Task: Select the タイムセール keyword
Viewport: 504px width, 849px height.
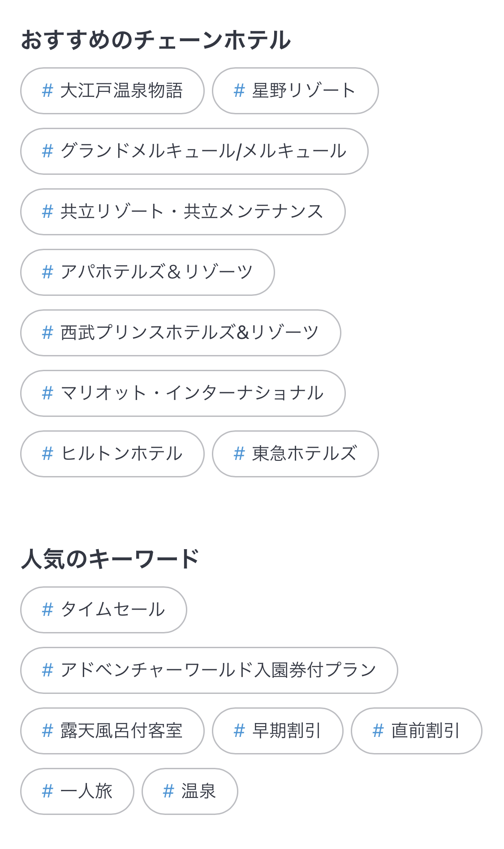Action: tap(103, 610)
